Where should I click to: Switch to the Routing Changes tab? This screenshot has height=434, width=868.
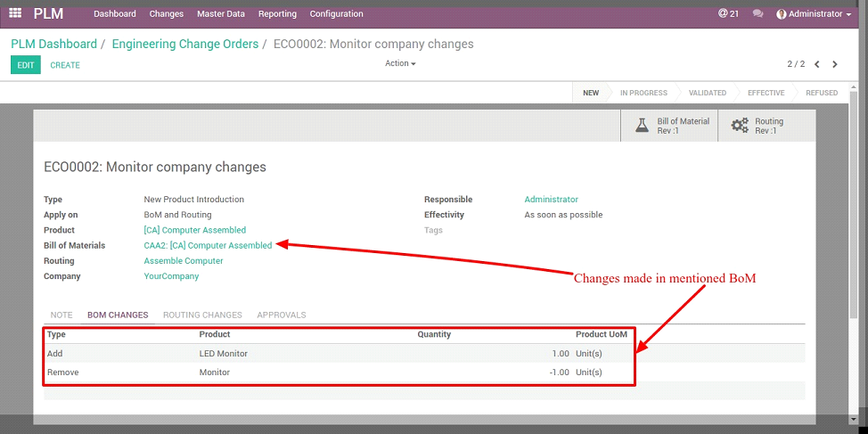coord(202,315)
